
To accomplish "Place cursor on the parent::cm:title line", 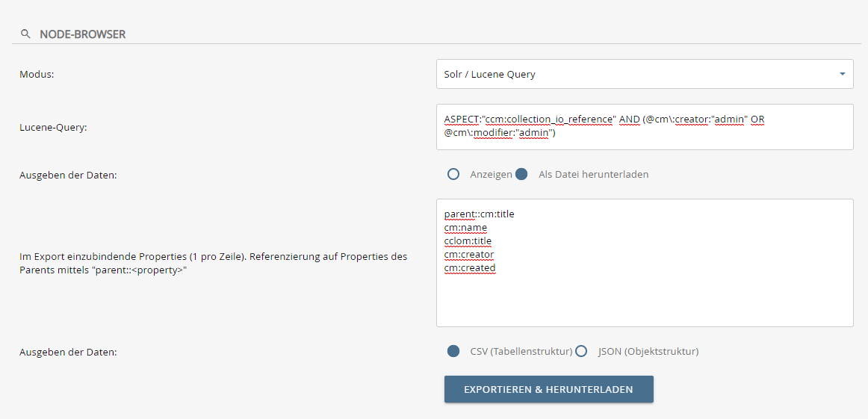I will point(479,214).
